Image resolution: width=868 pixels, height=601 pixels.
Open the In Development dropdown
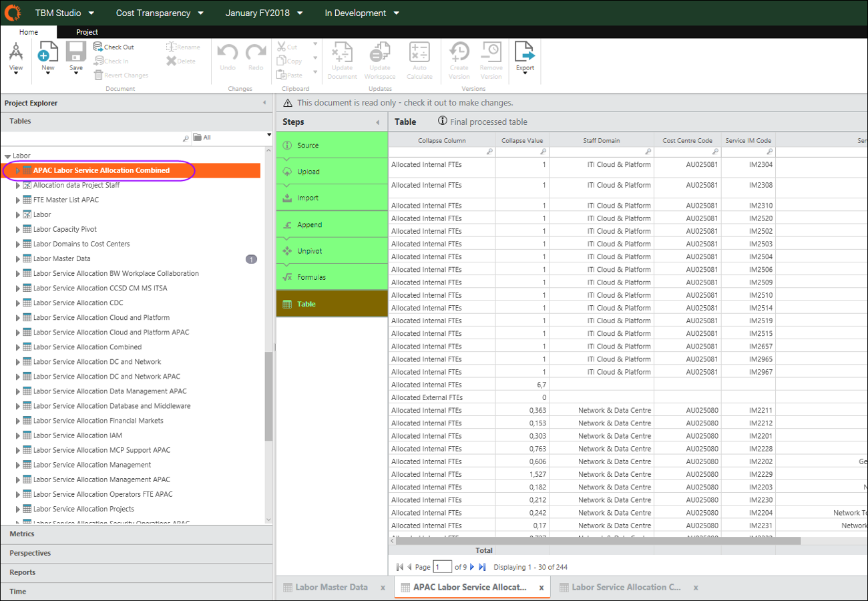(362, 13)
